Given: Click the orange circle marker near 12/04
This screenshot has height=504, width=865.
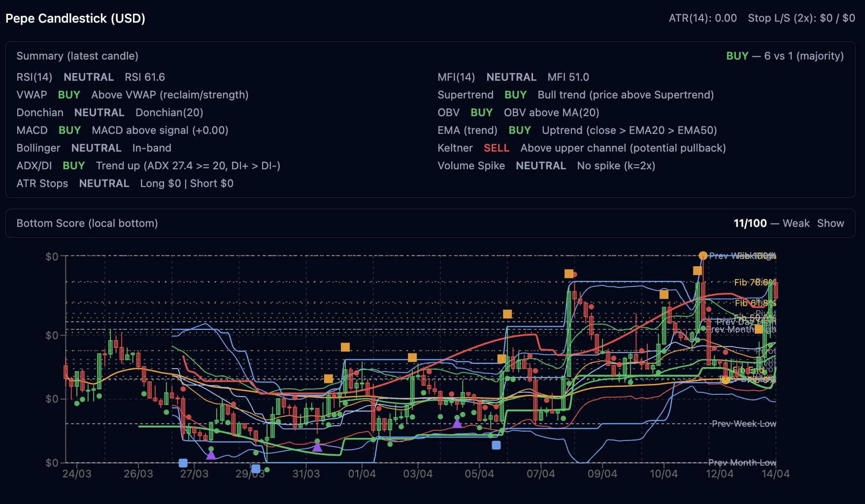Looking at the screenshot, I should point(725,379).
